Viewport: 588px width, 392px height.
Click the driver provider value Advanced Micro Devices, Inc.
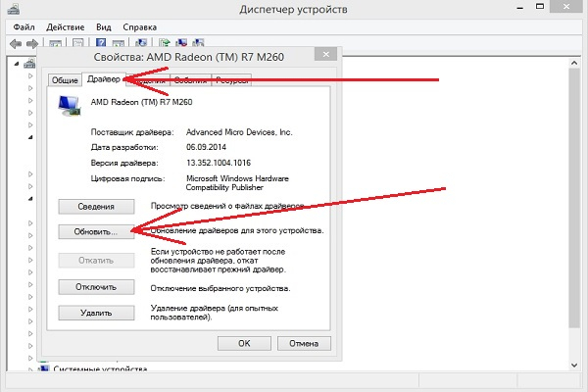pos(239,132)
